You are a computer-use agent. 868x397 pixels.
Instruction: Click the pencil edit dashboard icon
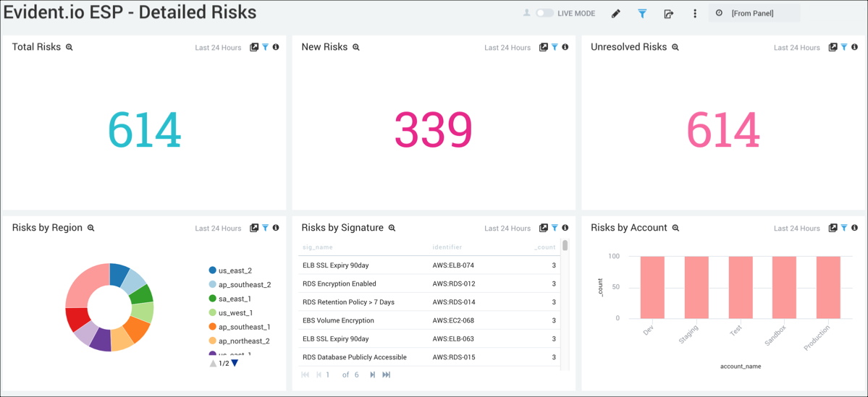(x=616, y=13)
